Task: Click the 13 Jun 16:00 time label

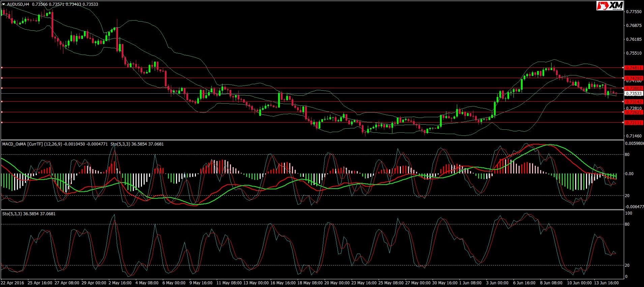Action: click(x=606, y=283)
